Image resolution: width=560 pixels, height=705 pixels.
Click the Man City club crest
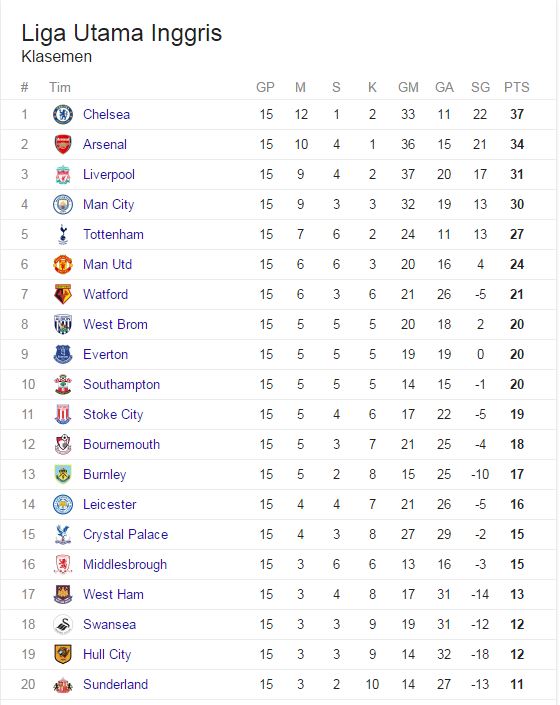[x=63, y=205]
